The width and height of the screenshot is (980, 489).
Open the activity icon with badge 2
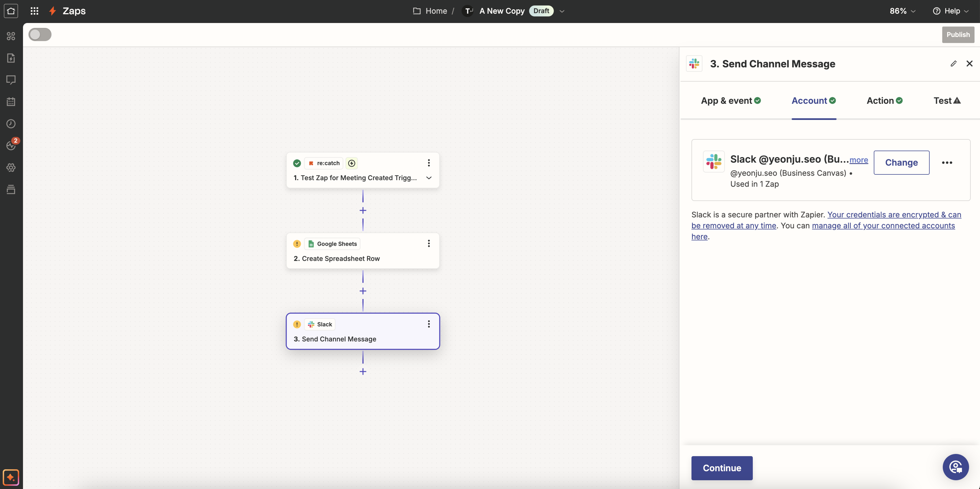click(11, 145)
